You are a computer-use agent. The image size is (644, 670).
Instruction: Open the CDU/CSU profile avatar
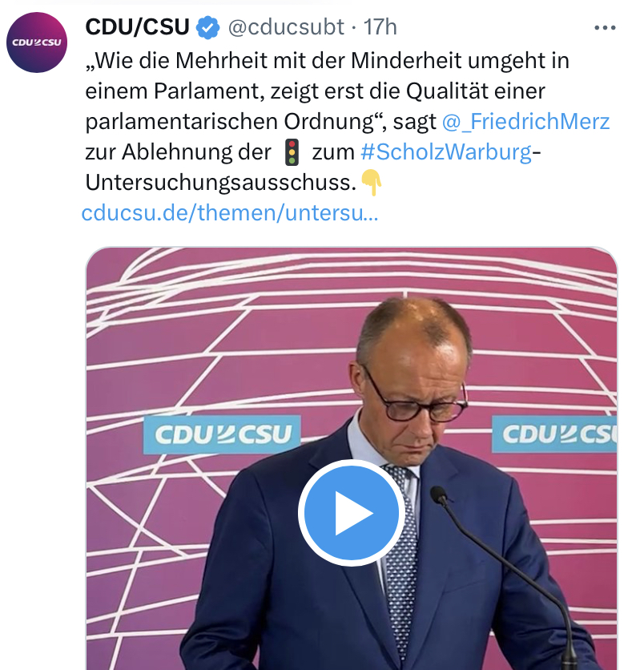(x=37, y=42)
